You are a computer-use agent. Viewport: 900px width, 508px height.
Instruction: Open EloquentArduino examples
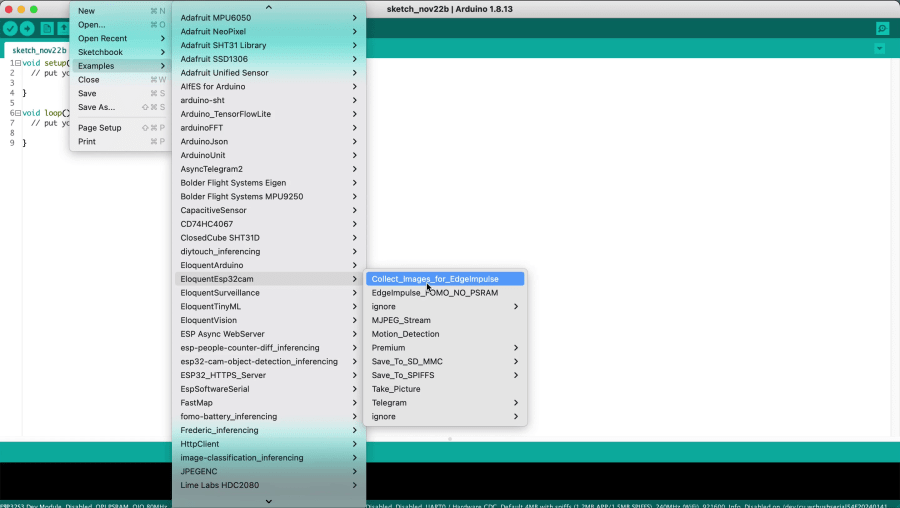(269, 266)
